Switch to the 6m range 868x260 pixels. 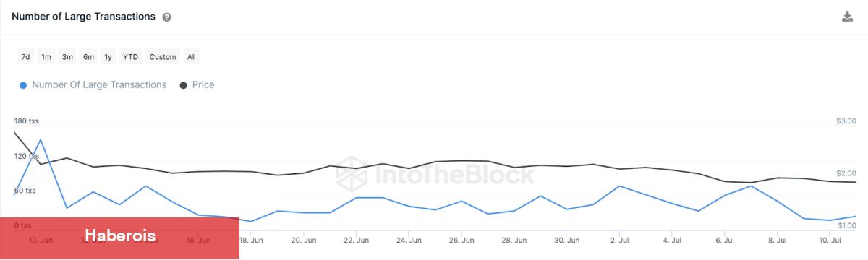pyautogui.click(x=88, y=57)
